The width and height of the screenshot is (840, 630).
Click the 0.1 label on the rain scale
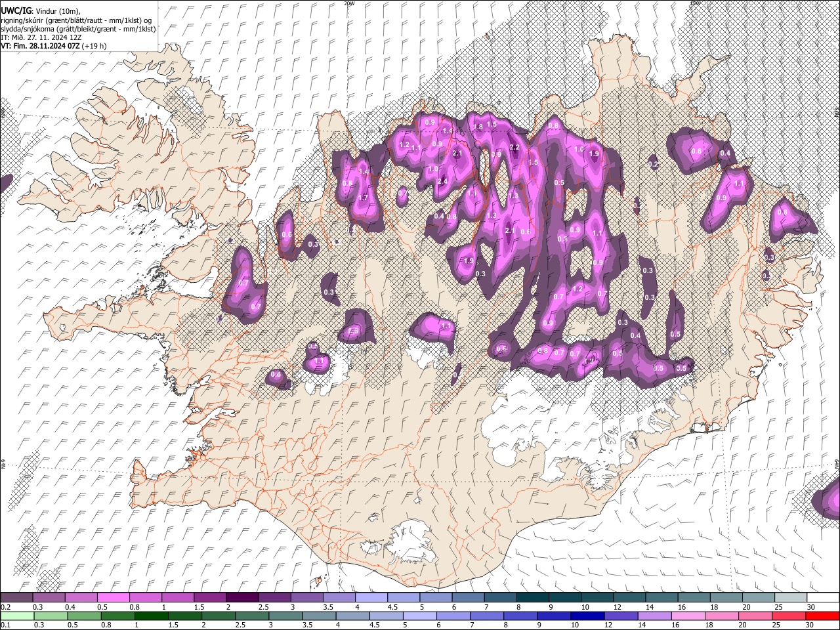(x=5, y=625)
